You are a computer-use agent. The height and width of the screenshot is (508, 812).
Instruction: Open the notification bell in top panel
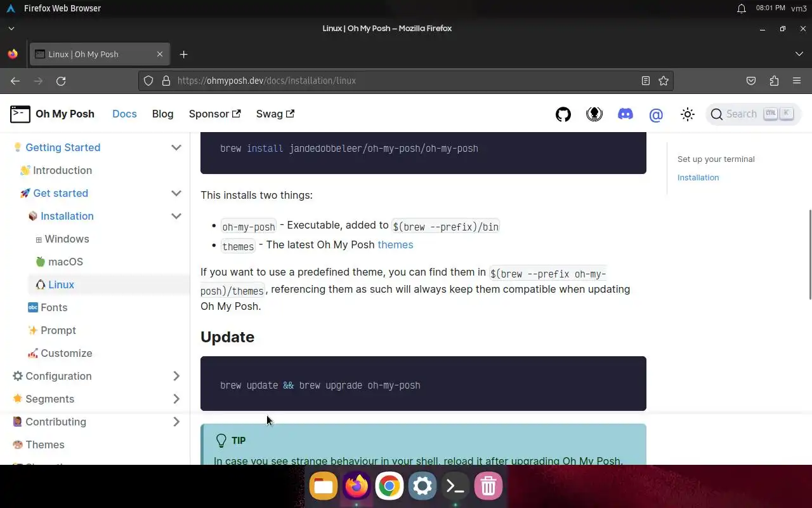coord(742,8)
